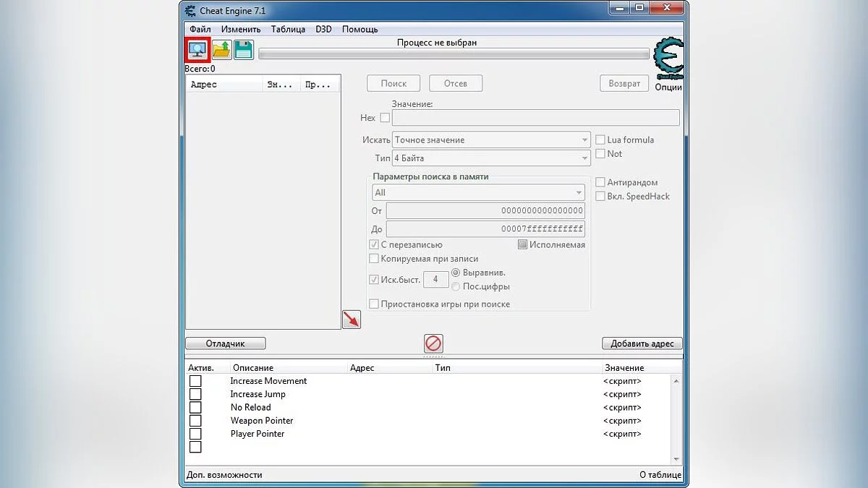Click the scan progress bar

coord(454,54)
